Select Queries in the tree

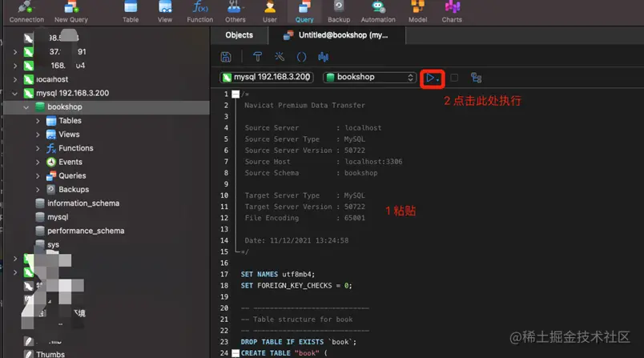click(72, 175)
